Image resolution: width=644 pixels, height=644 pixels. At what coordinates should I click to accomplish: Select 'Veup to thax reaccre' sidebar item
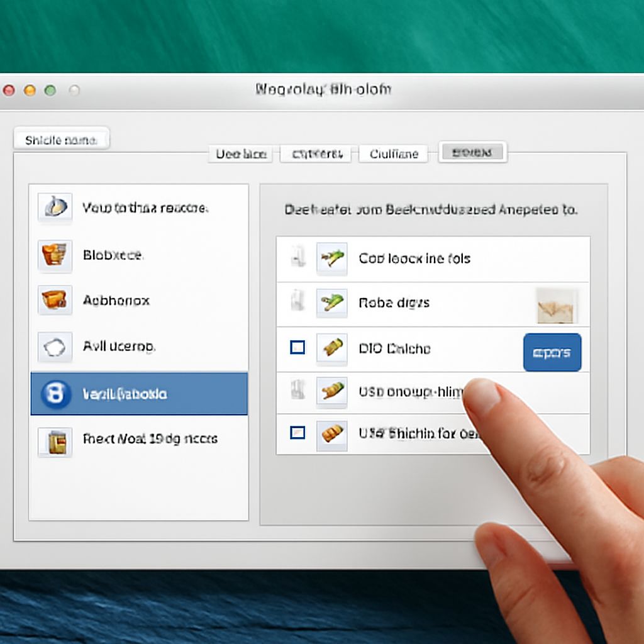pyautogui.click(x=139, y=208)
